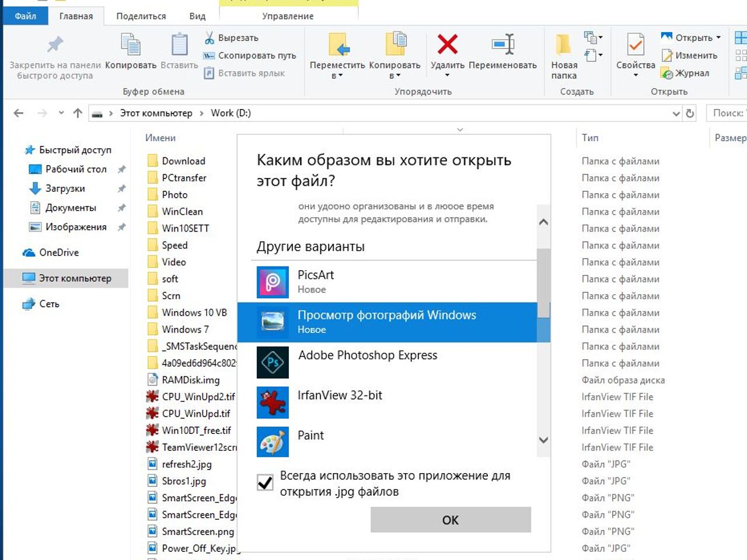Viewport: 747px width, 560px height.
Task: Open the dropdown arrow next to Открыть
Action: (718, 38)
